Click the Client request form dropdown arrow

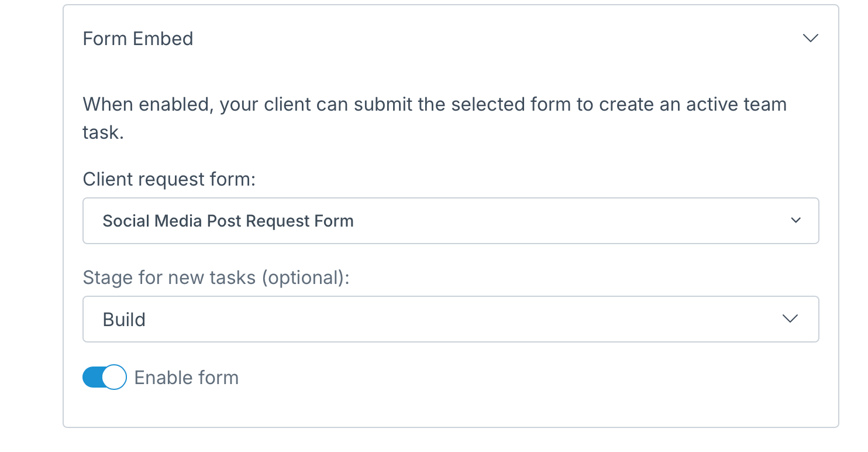tap(795, 221)
